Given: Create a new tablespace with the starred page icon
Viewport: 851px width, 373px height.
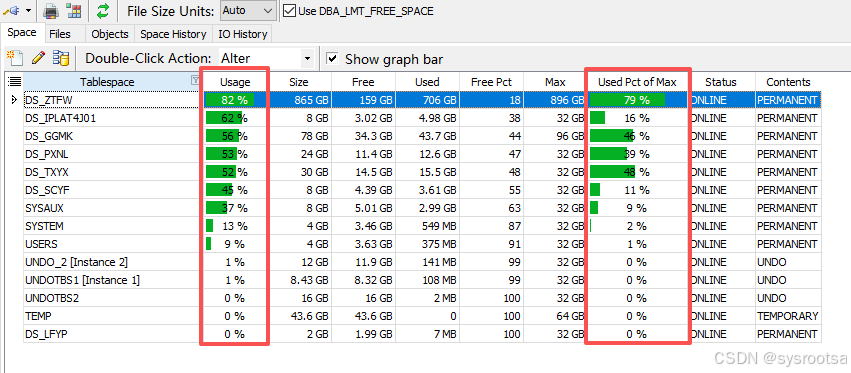Looking at the screenshot, I should pos(15,58).
